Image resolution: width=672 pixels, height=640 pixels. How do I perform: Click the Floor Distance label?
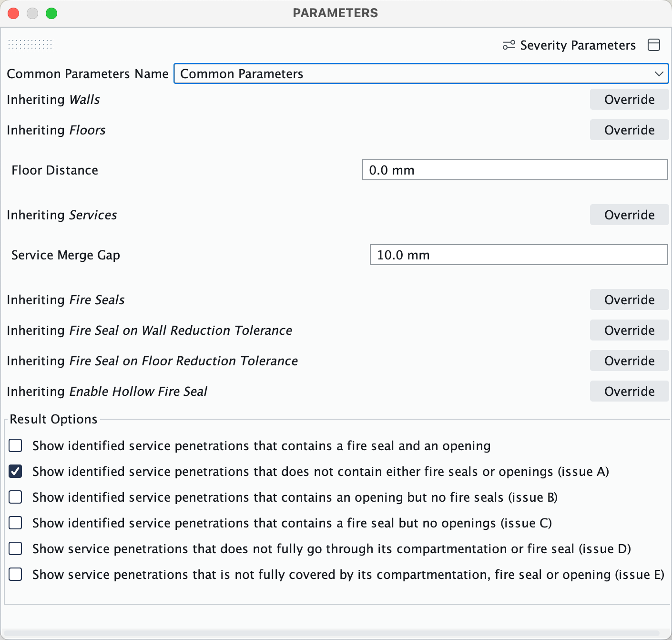click(x=55, y=170)
